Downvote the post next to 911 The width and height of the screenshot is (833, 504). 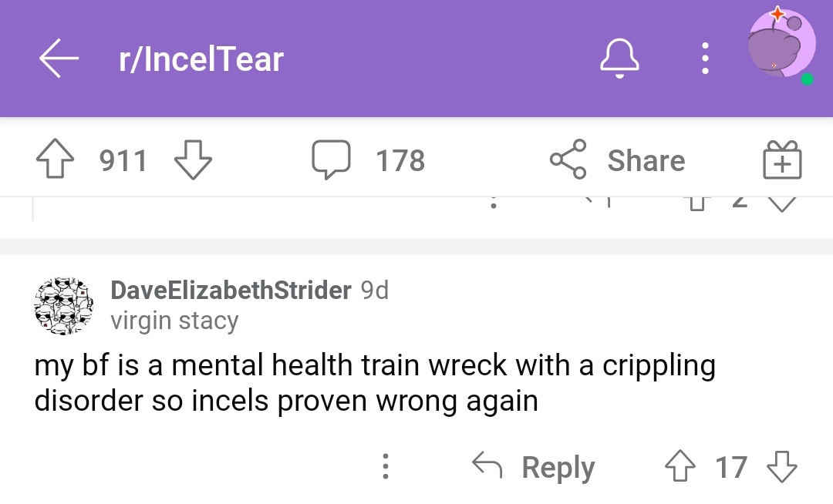(x=193, y=160)
